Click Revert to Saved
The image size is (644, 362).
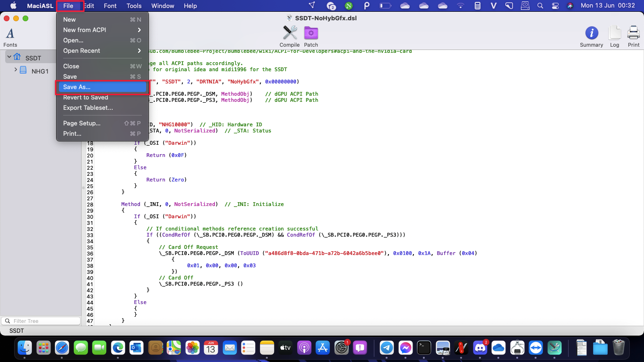[x=86, y=97]
